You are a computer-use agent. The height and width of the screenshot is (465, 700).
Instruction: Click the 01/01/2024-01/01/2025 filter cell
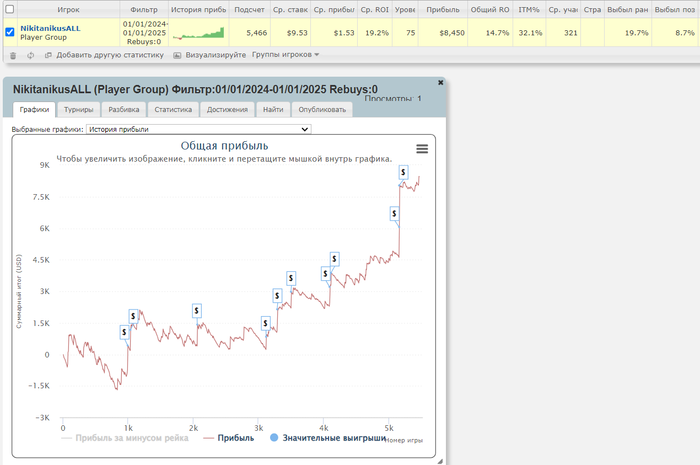[144, 33]
